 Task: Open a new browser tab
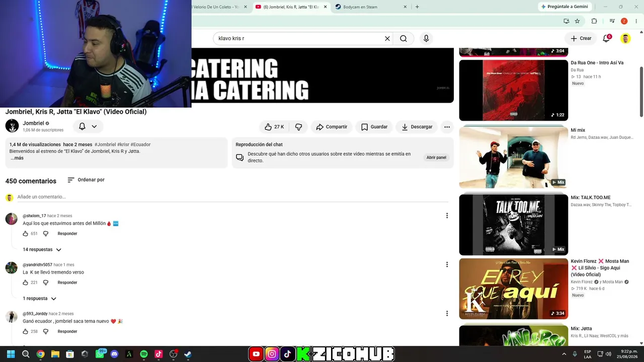[417, 7]
